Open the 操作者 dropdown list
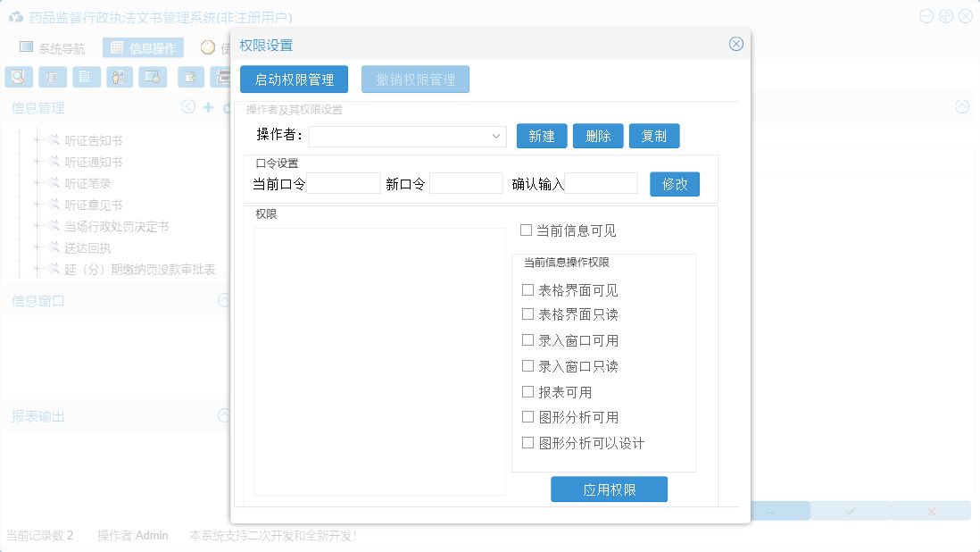The image size is (980, 552). click(495, 137)
